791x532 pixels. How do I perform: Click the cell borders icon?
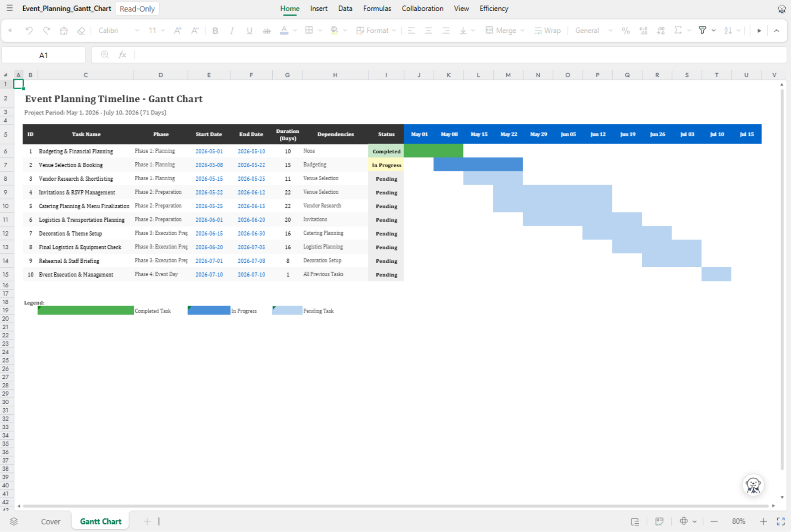click(309, 30)
